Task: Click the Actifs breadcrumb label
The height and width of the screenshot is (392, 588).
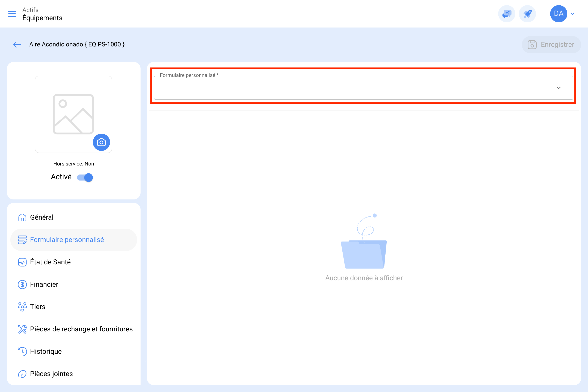Action: (30, 10)
